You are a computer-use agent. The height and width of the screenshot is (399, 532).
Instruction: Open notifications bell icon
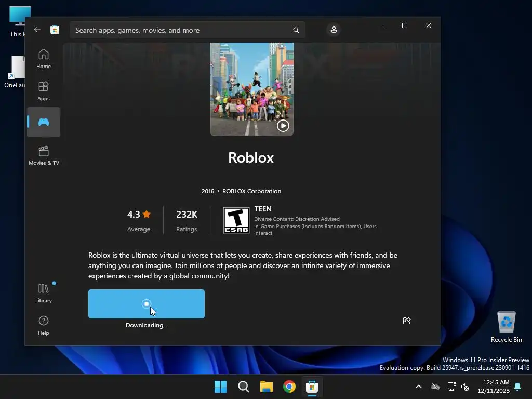coord(518,387)
